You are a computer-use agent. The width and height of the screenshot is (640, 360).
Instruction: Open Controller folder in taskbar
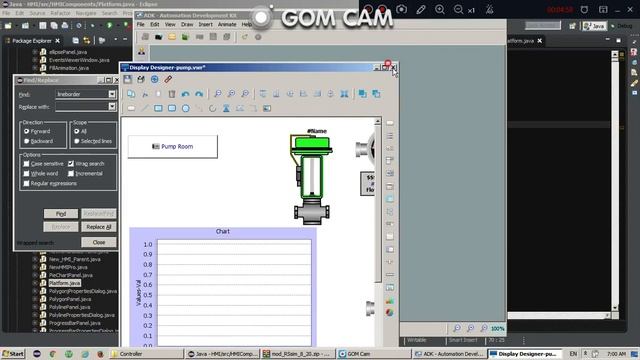[x=146, y=354]
